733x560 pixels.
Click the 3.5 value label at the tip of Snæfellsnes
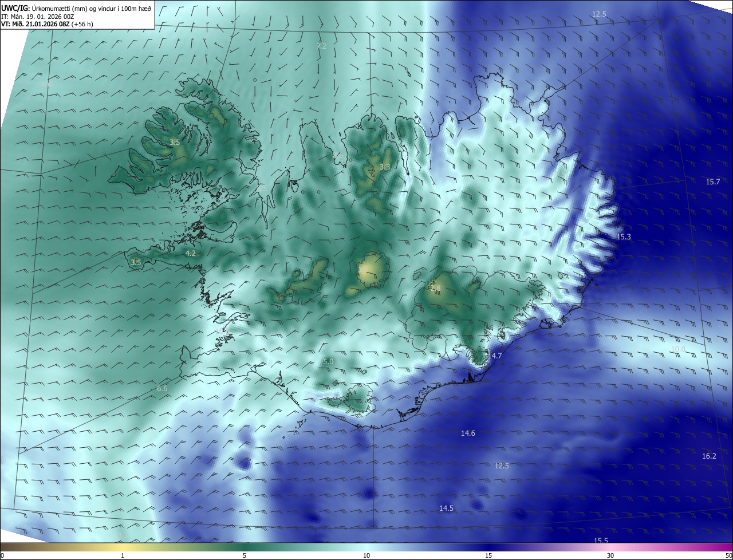coord(136,263)
